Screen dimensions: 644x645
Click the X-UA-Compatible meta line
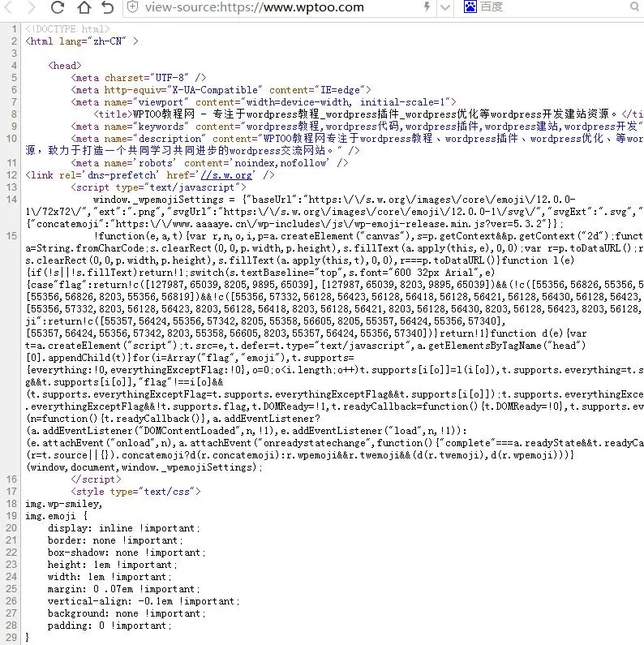221,90
